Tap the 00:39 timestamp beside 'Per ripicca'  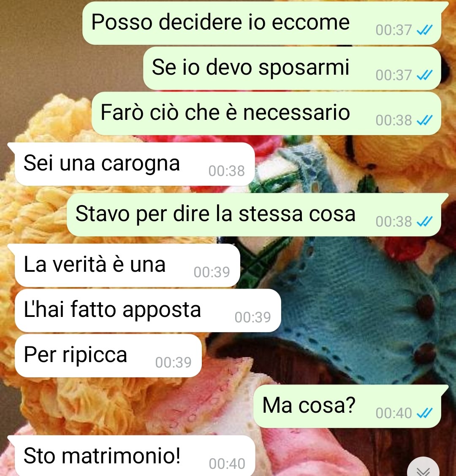(174, 362)
